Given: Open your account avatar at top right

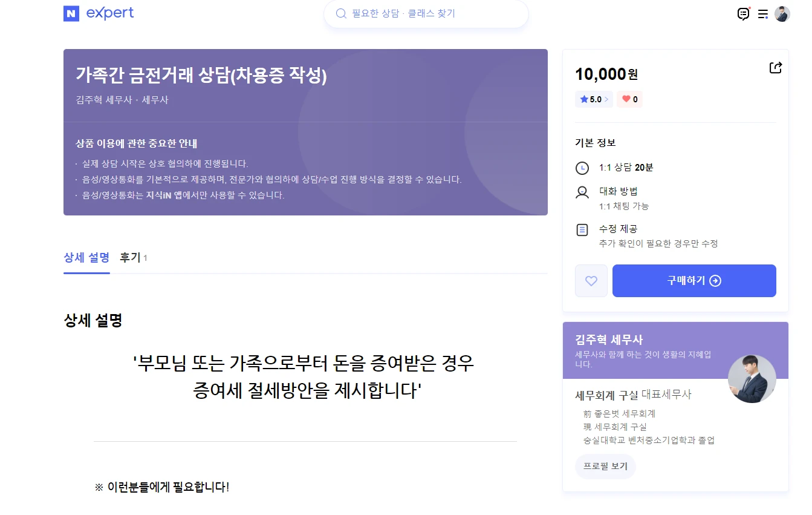Looking at the screenshot, I should pyautogui.click(x=782, y=13).
